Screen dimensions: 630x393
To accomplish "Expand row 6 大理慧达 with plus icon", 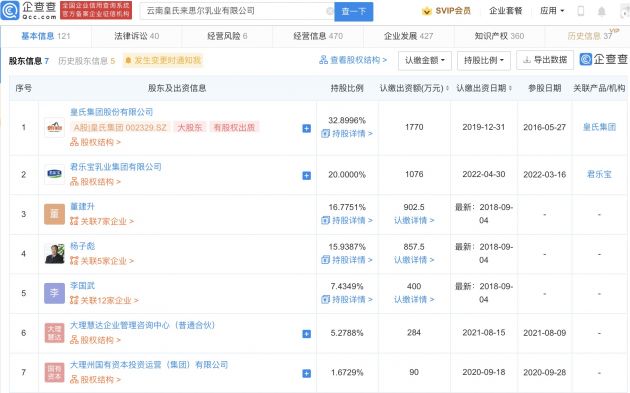I will (307, 334).
